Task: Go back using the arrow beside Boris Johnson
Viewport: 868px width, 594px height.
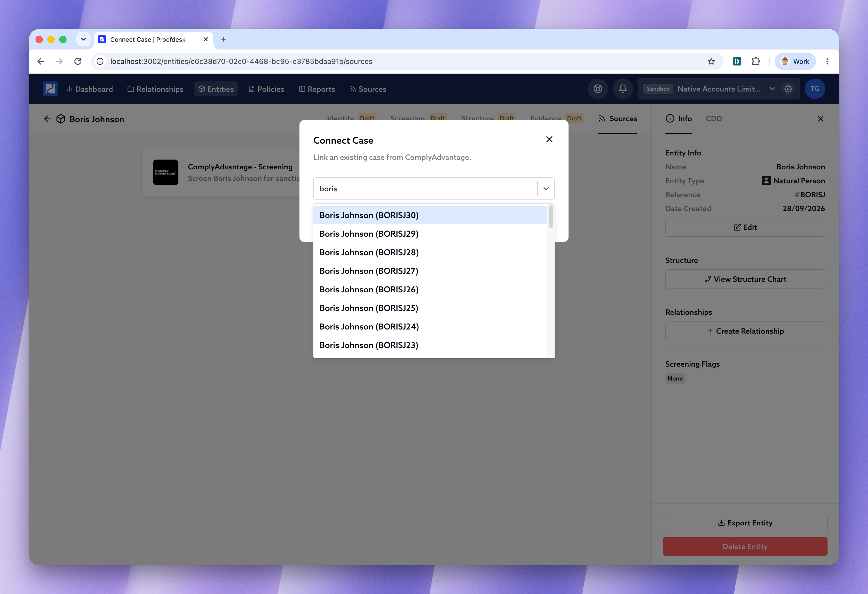Action: point(47,119)
